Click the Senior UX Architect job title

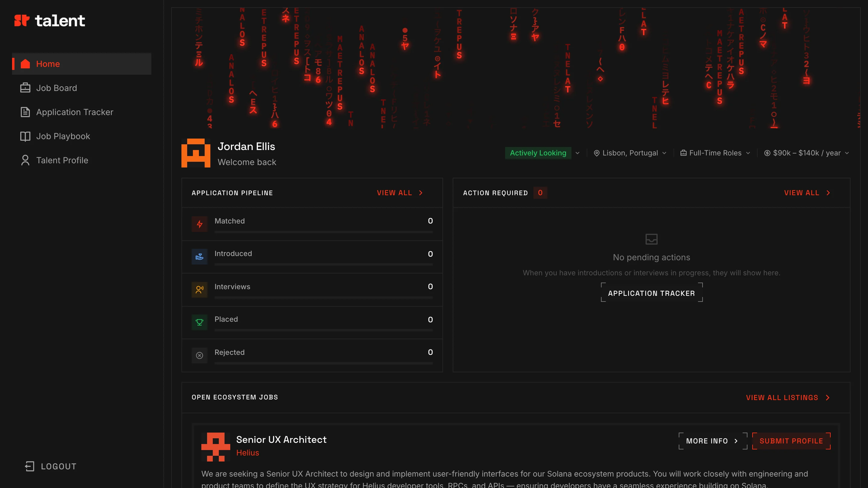pos(281,440)
